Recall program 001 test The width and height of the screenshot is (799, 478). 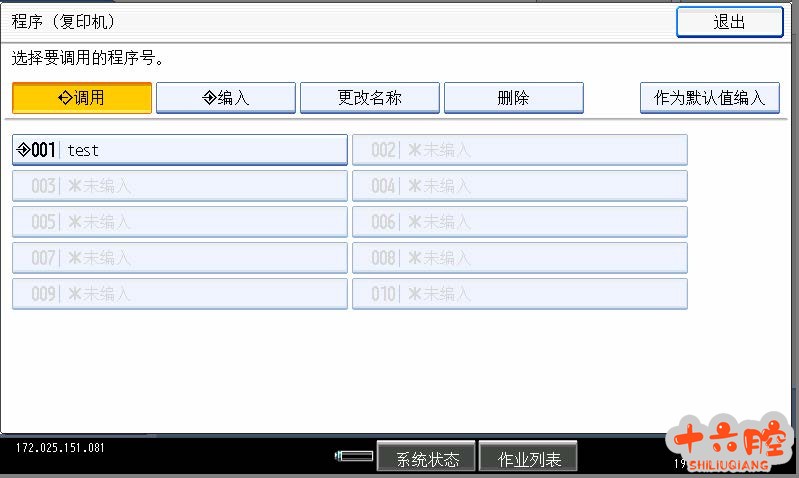point(180,150)
